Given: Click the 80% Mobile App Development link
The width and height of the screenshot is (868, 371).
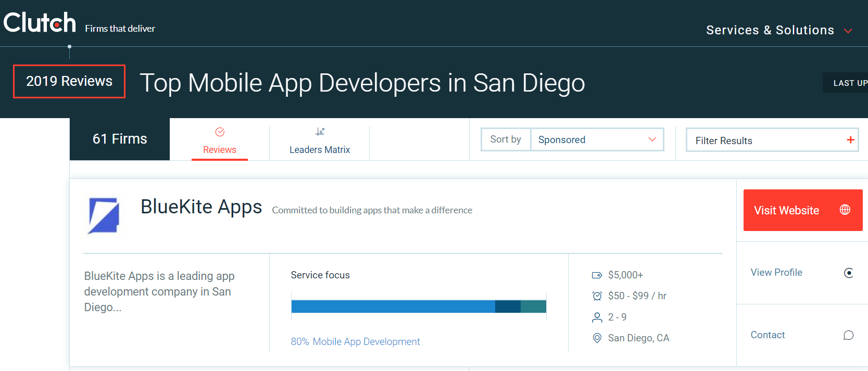Looking at the screenshot, I should pyautogui.click(x=355, y=342).
